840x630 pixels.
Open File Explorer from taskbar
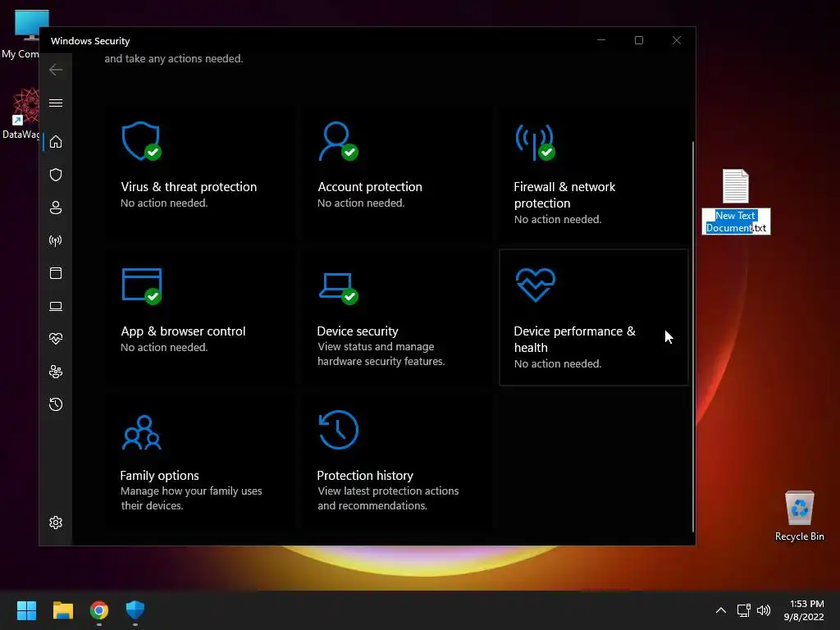[62, 610]
